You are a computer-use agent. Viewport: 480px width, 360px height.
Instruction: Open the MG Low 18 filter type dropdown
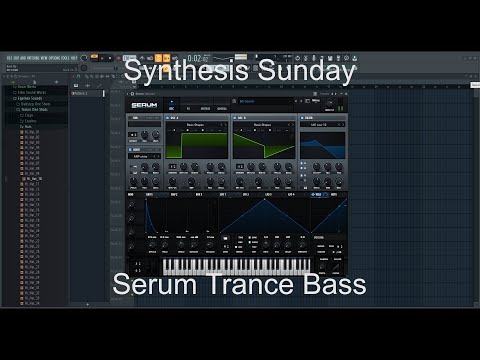click(319, 125)
